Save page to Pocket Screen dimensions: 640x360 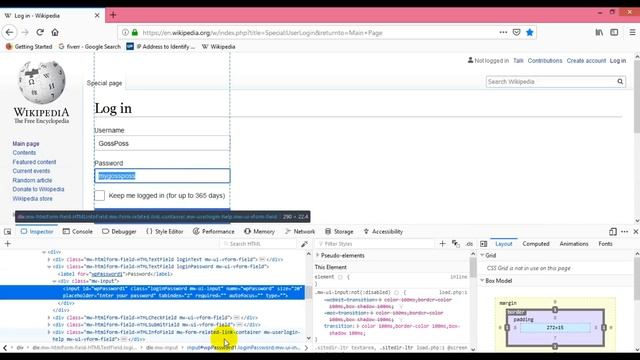(516, 32)
